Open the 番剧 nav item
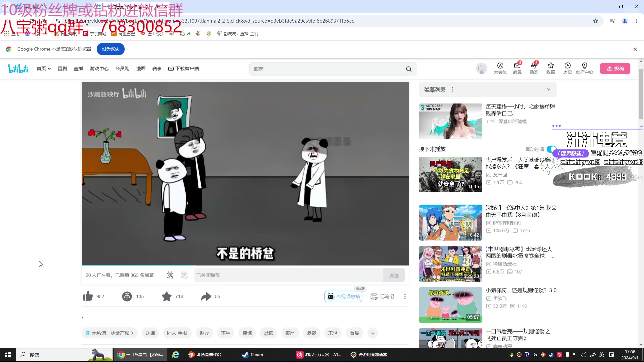The width and height of the screenshot is (644, 362). tap(62, 69)
